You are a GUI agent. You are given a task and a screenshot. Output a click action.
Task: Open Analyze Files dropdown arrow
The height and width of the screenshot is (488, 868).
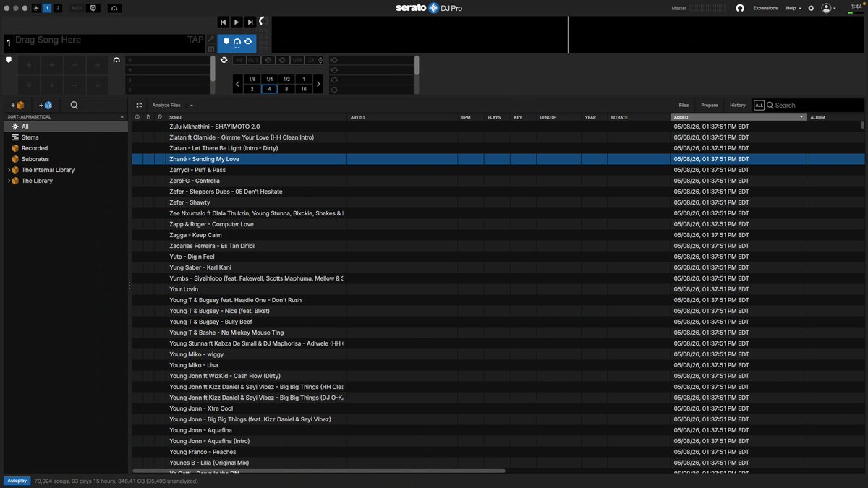(x=192, y=106)
